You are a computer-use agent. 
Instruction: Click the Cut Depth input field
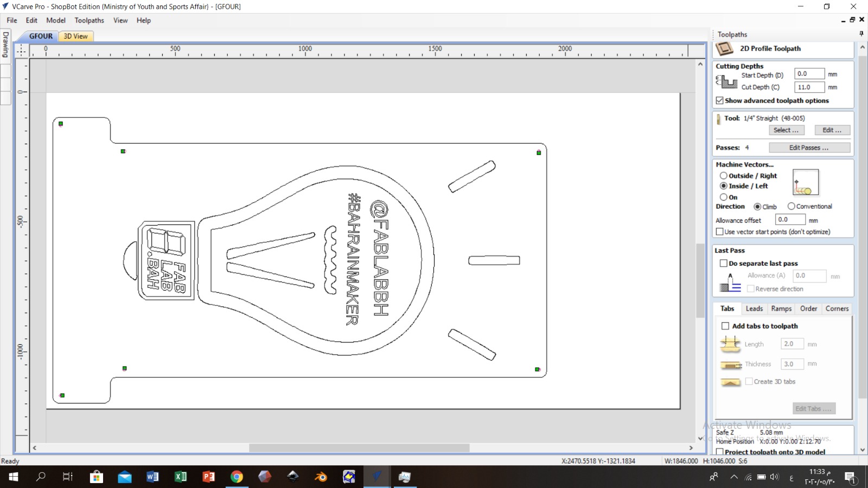[809, 87]
